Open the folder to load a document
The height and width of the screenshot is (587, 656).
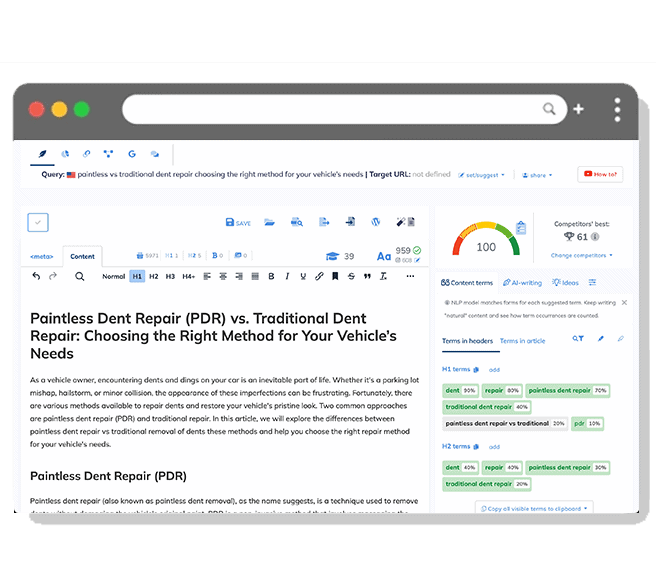click(269, 222)
